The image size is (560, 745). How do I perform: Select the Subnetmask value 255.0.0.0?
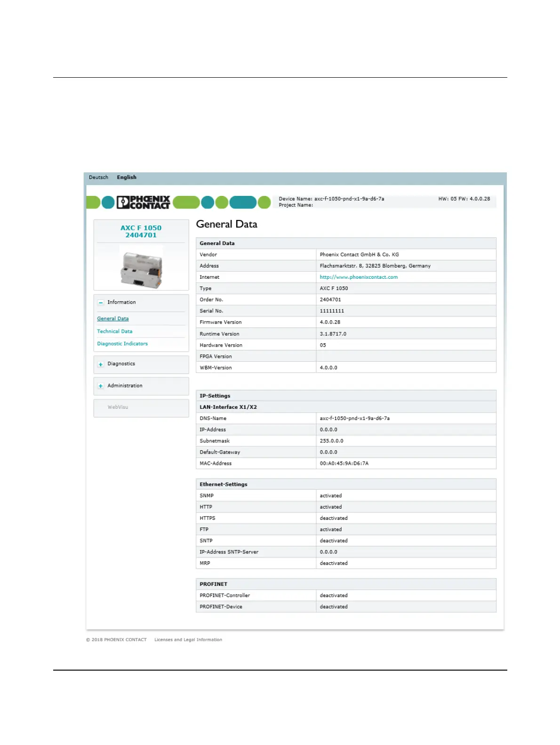(x=331, y=441)
